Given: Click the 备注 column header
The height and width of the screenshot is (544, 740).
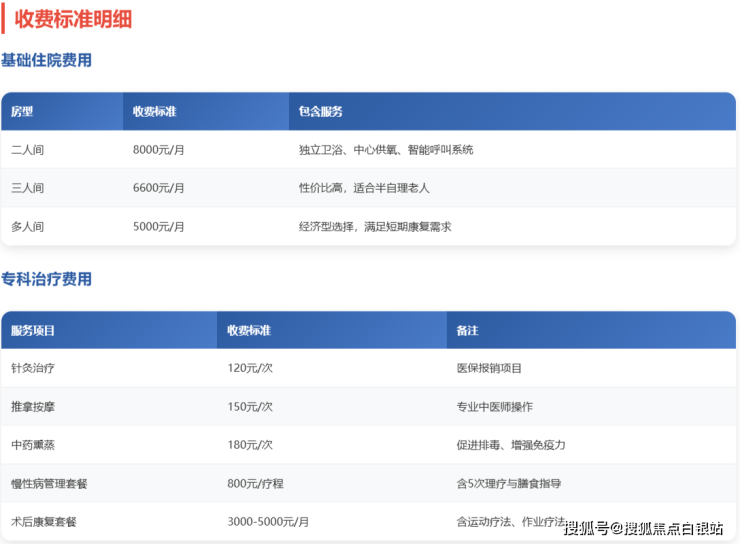Looking at the screenshot, I should pyautogui.click(x=467, y=330).
